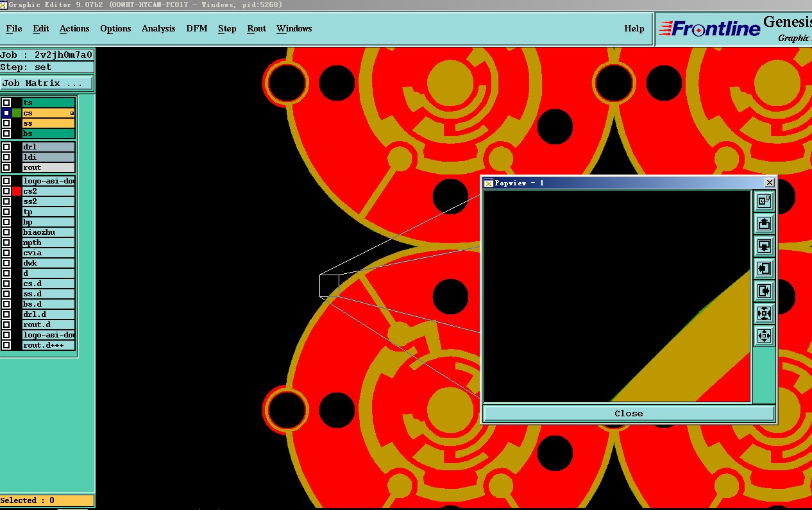
Task: Pan the Popview right with the right-arrow icon
Action: (764, 291)
